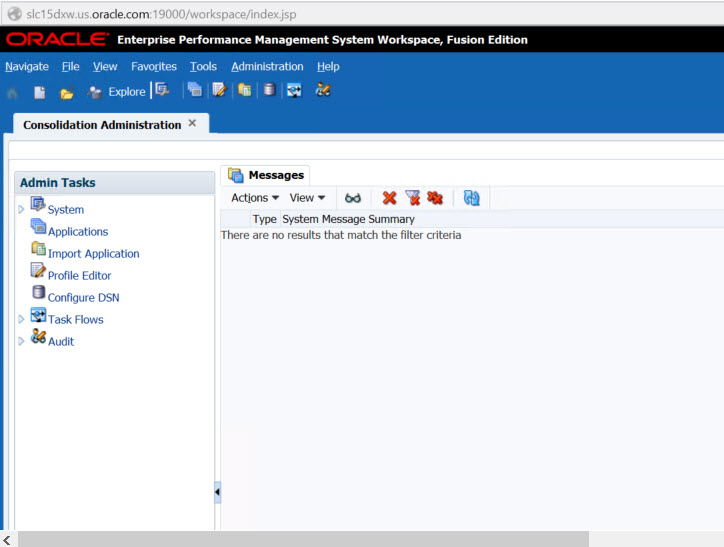
Task: Open the View menu in the menu bar
Action: pos(105,67)
